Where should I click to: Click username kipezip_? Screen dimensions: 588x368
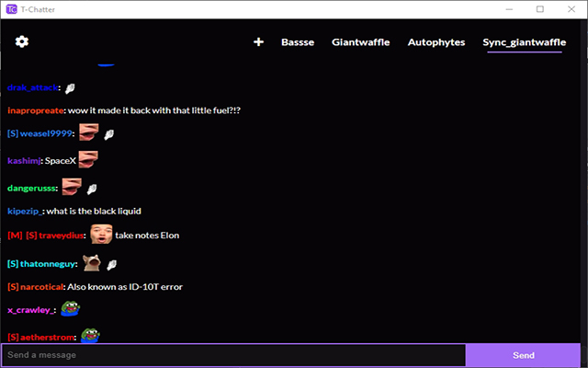tap(25, 212)
